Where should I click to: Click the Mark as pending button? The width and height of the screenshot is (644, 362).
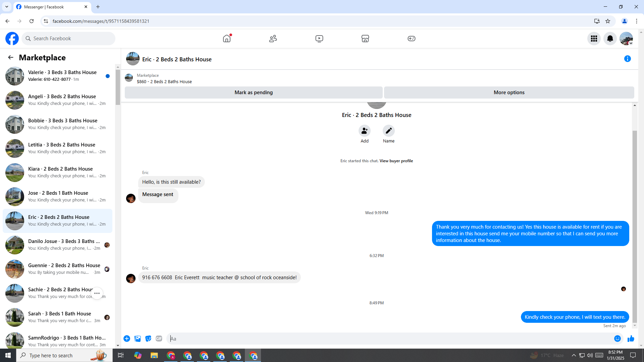tap(254, 93)
